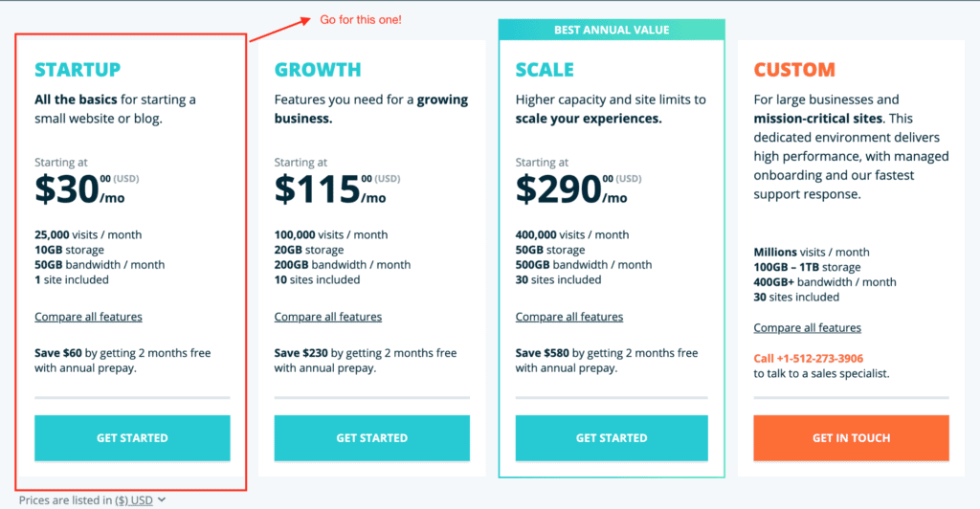Click the Call +1-512-273-3906 sales link

[808, 359]
